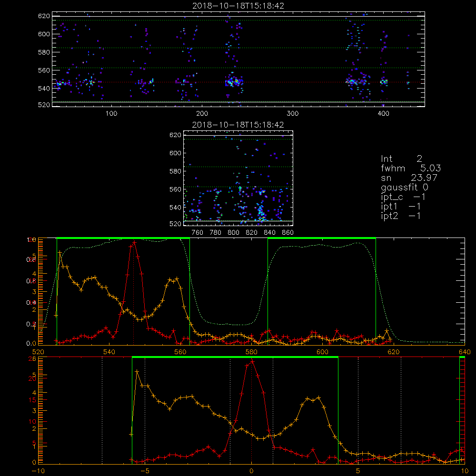The width and height of the screenshot is (476, 476).
Task: Click the 540 x-axis label of profile plot
Action: point(109,352)
